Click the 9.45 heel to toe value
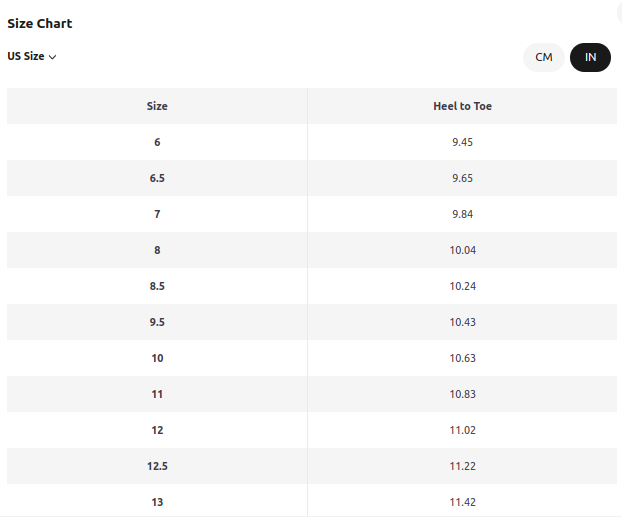 [463, 142]
